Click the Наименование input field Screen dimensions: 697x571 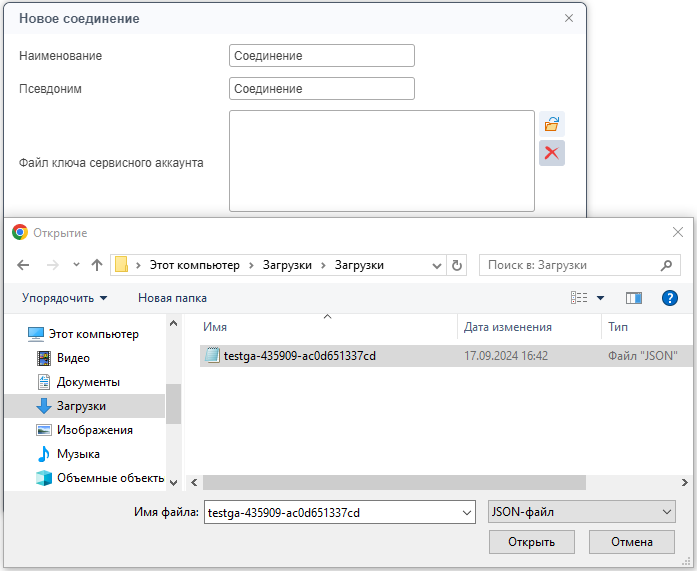pyautogui.click(x=321, y=56)
